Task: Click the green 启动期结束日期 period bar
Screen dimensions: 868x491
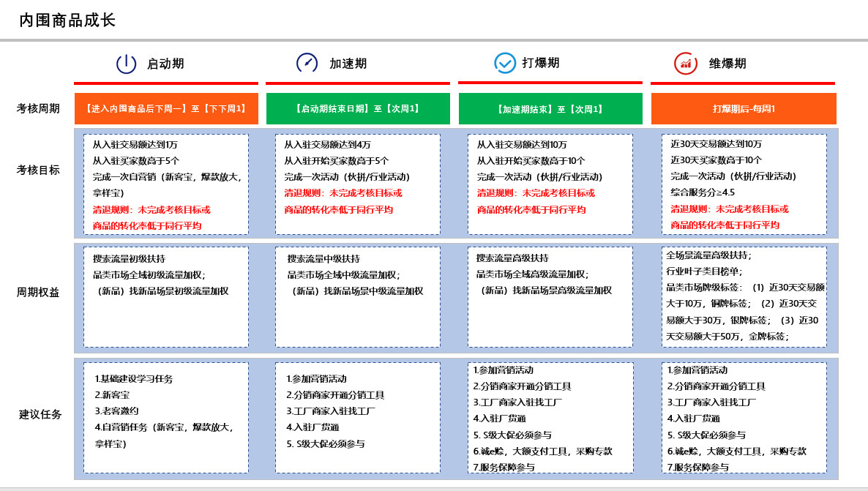Action: [x=358, y=108]
